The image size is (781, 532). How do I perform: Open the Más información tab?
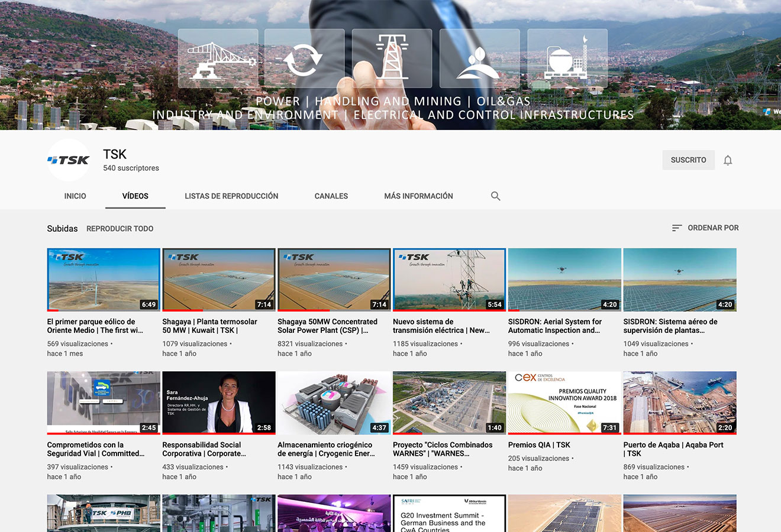(x=418, y=196)
